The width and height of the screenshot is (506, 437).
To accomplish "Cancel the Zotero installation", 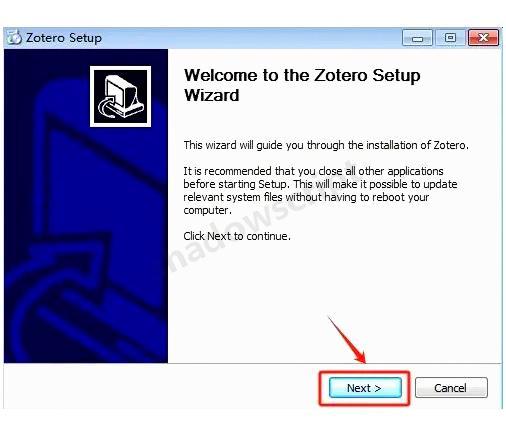I will 451,388.
